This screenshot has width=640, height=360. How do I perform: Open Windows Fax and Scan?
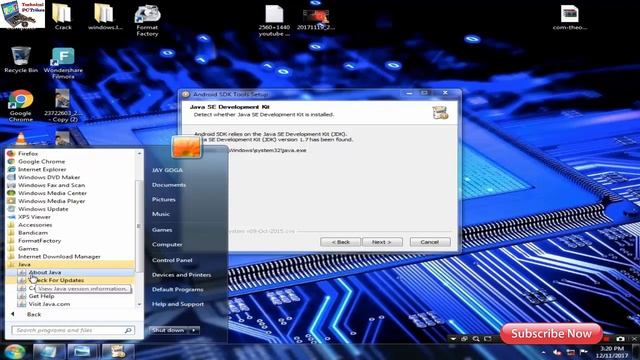pyautogui.click(x=51, y=185)
